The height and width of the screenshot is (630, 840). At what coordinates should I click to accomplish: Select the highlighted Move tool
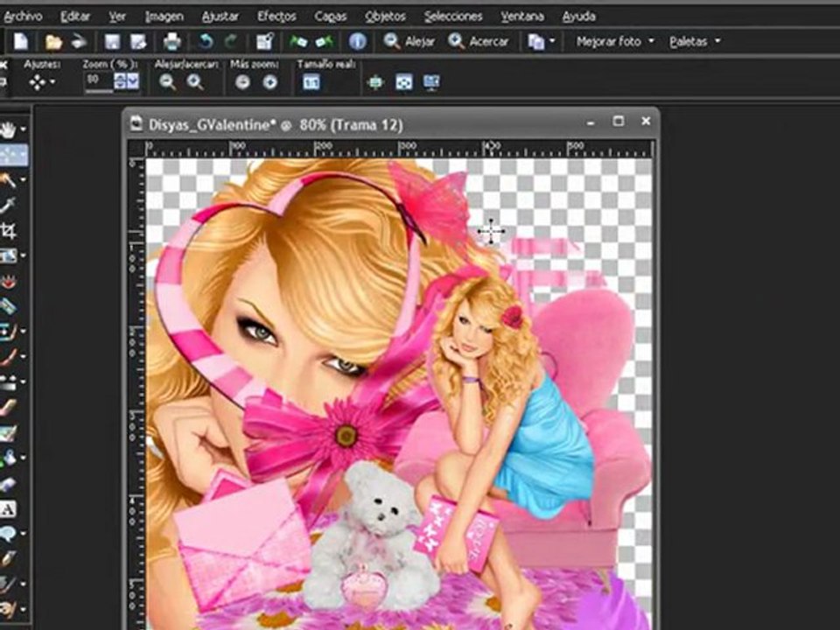13,155
